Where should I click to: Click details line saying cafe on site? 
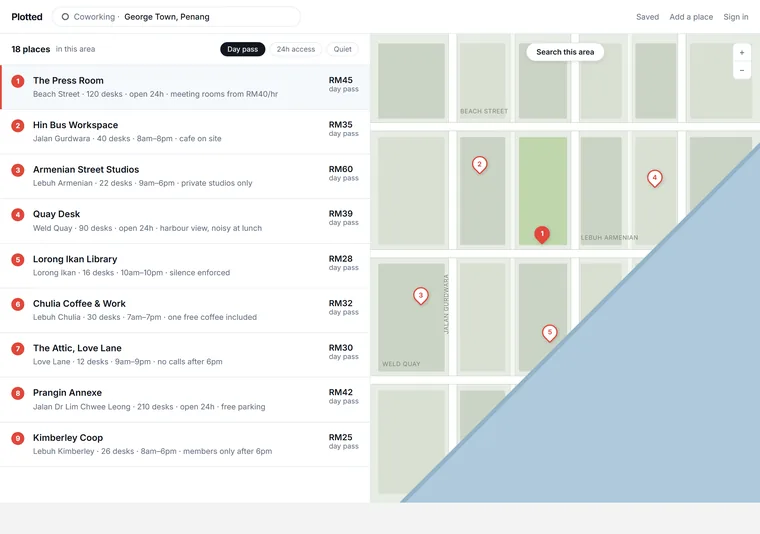[x=127, y=139]
